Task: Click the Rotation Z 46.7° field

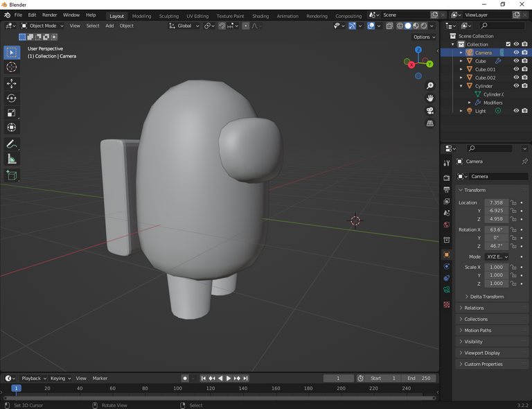Action: (496, 246)
